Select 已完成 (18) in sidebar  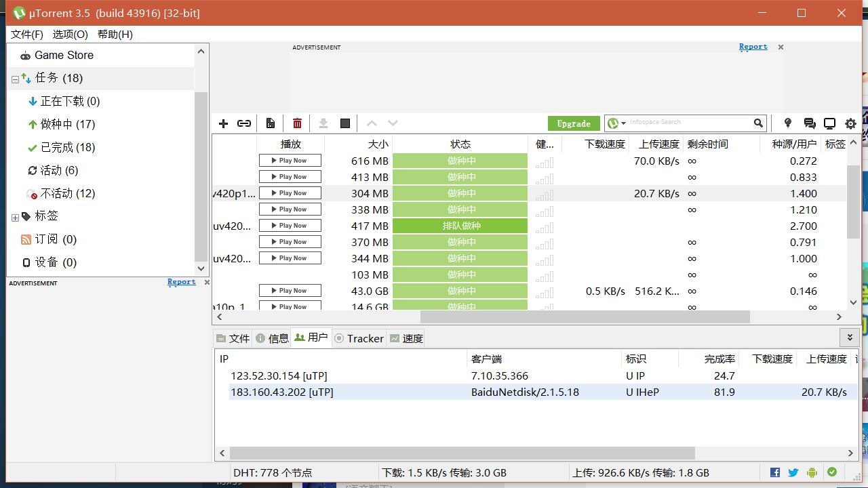click(67, 148)
